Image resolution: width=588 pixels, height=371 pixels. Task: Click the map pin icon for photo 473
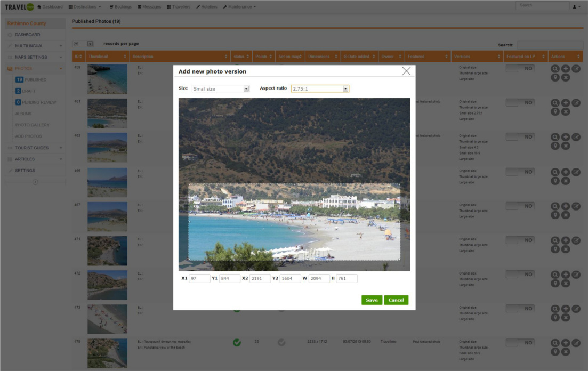[555, 318]
